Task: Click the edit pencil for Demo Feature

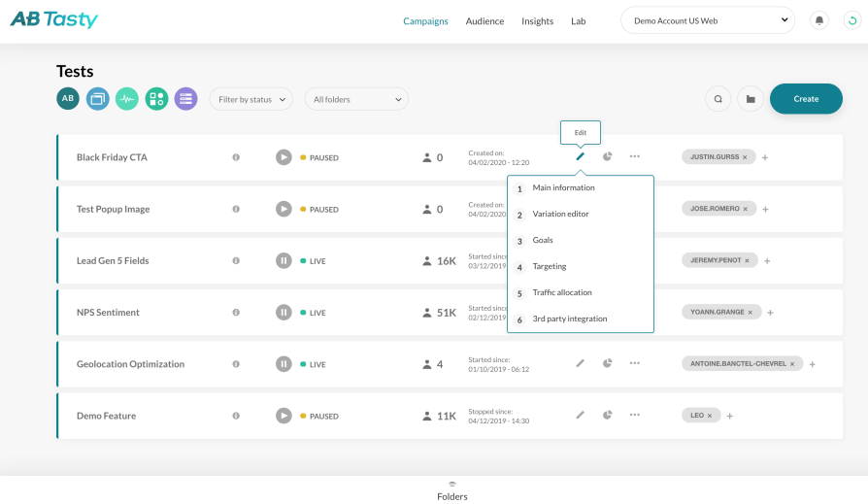Action: click(581, 415)
